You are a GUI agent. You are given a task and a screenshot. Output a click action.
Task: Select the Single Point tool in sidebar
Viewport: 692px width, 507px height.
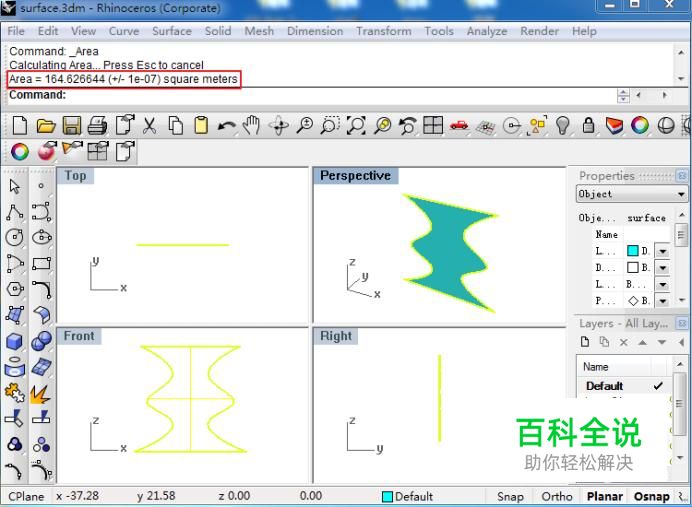tap(41, 186)
